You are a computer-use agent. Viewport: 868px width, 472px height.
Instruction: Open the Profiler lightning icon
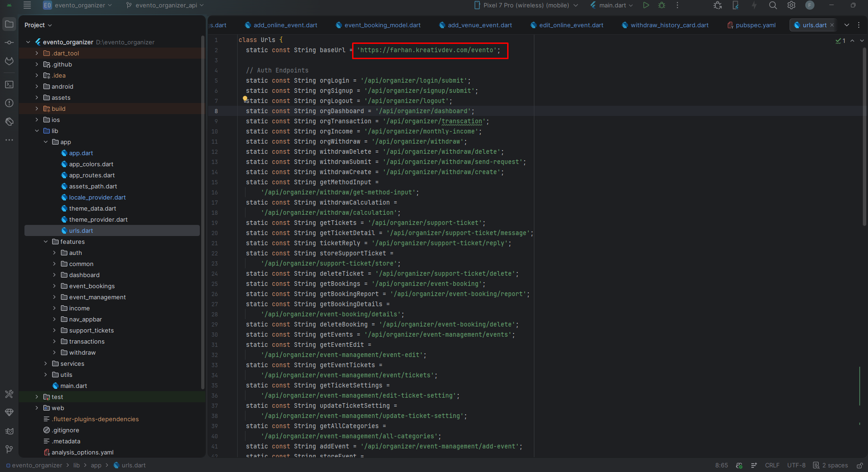(754, 5)
